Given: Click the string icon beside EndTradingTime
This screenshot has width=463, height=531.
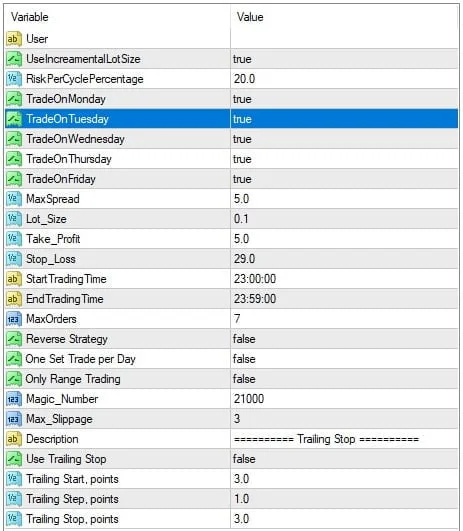Looking at the screenshot, I should [14, 299].
